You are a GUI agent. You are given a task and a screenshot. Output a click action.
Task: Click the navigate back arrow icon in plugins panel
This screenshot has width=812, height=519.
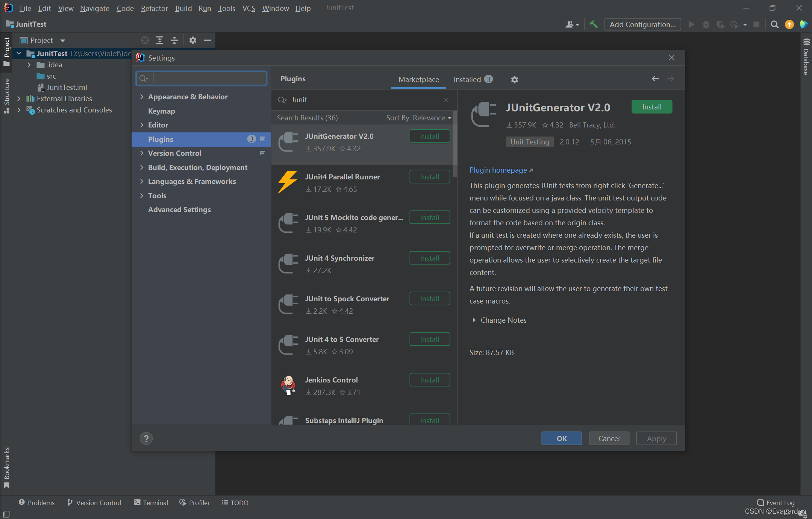[655, 78]
